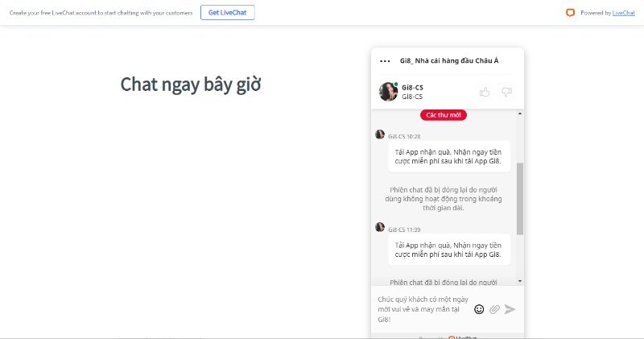The height and width of the screenshot is (339, 644).
Task: Click the chat scrollbar down arrow
Action: [x=520, y=281]
